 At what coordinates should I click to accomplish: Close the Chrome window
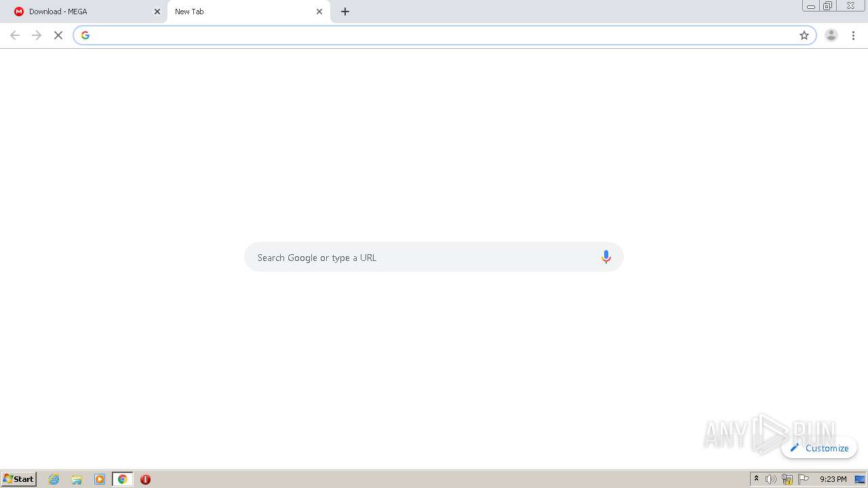point(850,6)
